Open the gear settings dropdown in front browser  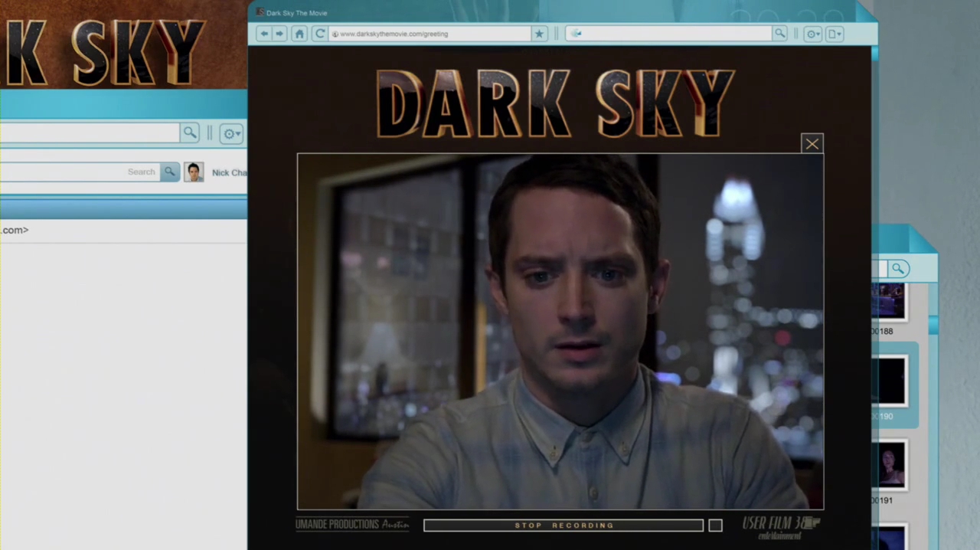point(813,34)
